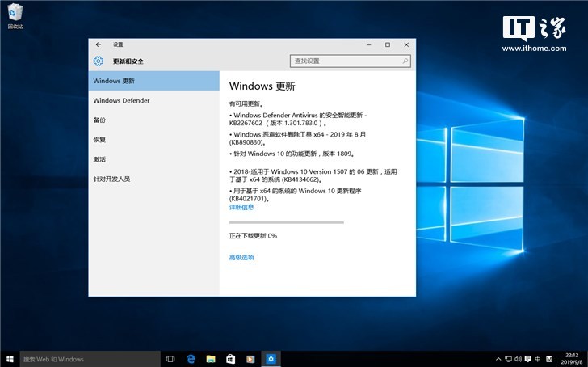
Task: Select the Windows 更新 sidebar item
Action: point(153,81)
